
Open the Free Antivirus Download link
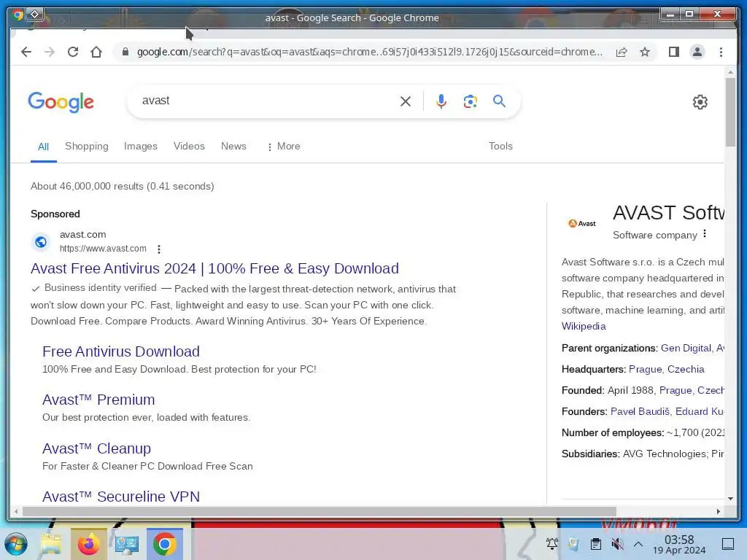click(121, 351)
